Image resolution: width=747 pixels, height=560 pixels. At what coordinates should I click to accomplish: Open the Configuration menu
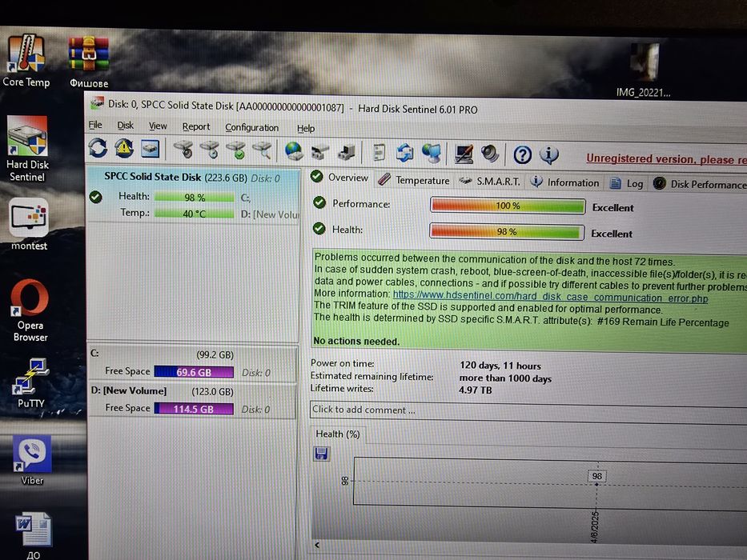pyautogui.click(x=252, y=128)
